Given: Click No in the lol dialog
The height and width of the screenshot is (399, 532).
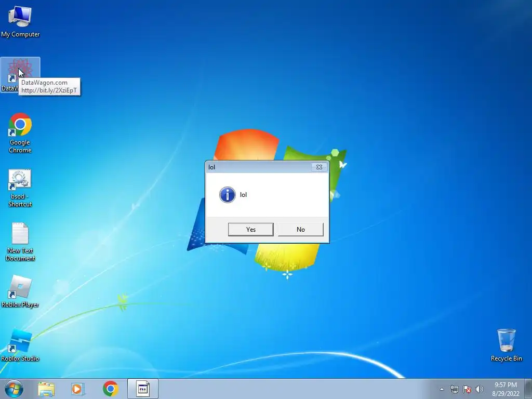Looking at the screenshot, I should tap(301, 229).
